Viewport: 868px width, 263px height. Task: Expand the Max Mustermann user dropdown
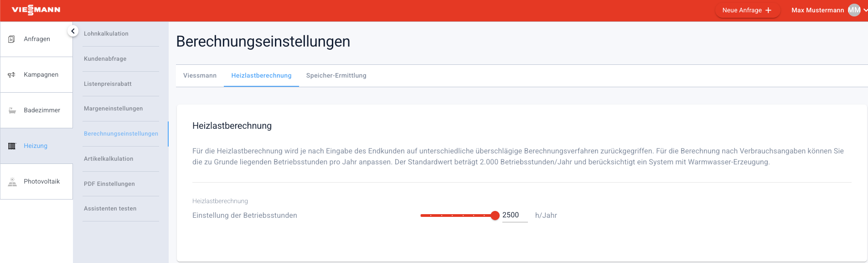pos(865,10)
